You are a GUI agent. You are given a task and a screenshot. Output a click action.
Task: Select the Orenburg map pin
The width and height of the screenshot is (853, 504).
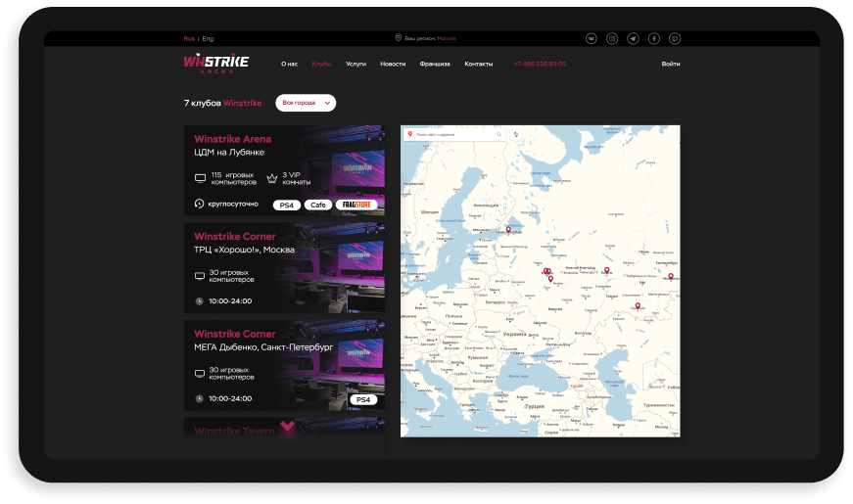tap(638, 306)
